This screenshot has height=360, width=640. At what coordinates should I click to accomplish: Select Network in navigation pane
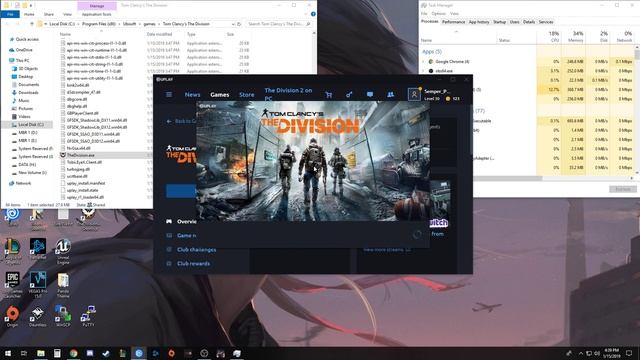(23, 183)
